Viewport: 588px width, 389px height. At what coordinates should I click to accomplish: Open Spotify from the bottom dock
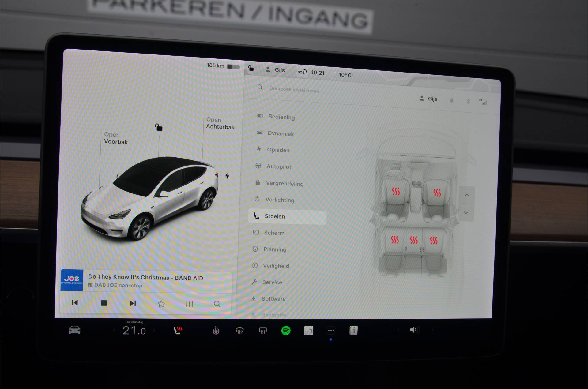286,331
